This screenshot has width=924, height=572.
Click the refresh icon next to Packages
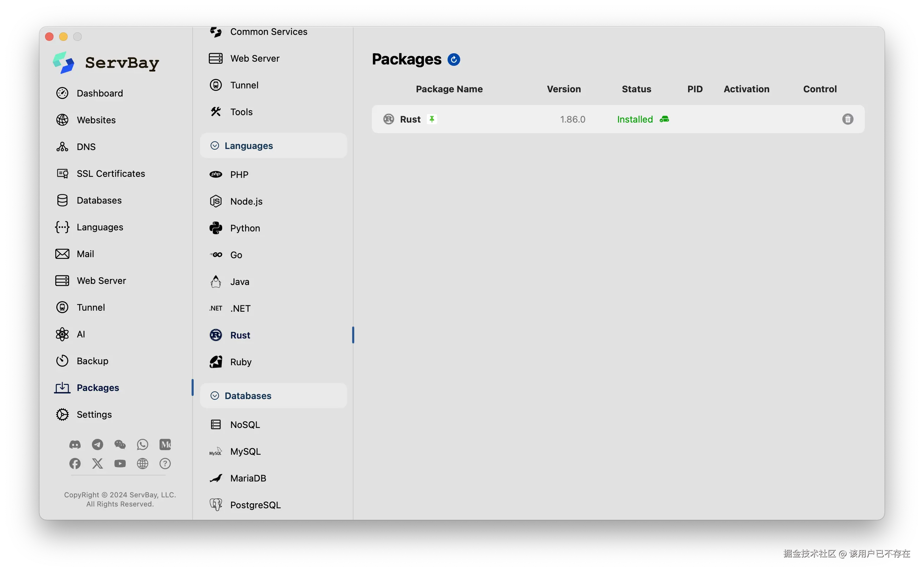(454, 60)
